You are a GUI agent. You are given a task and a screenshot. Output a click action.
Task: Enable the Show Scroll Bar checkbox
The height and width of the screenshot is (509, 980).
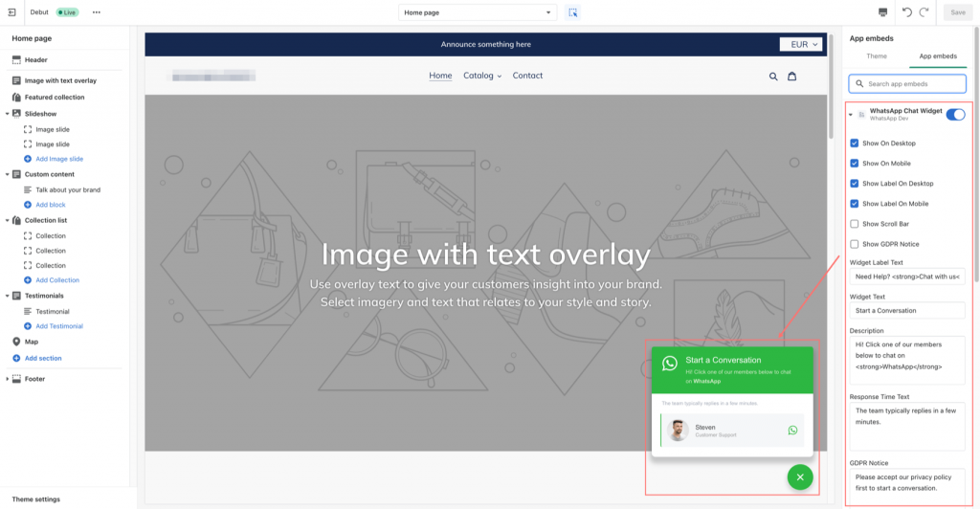pos(855,224)
